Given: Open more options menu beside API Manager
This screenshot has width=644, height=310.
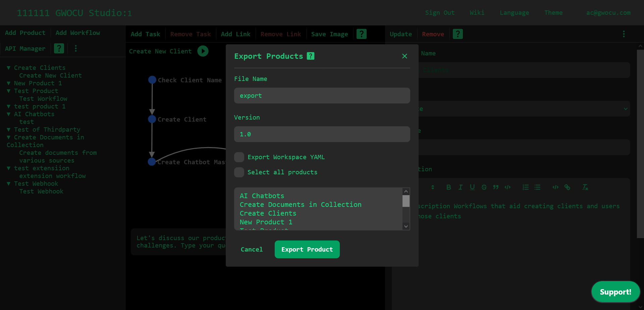Looking at the screenshot, I should tap(76, 48).
